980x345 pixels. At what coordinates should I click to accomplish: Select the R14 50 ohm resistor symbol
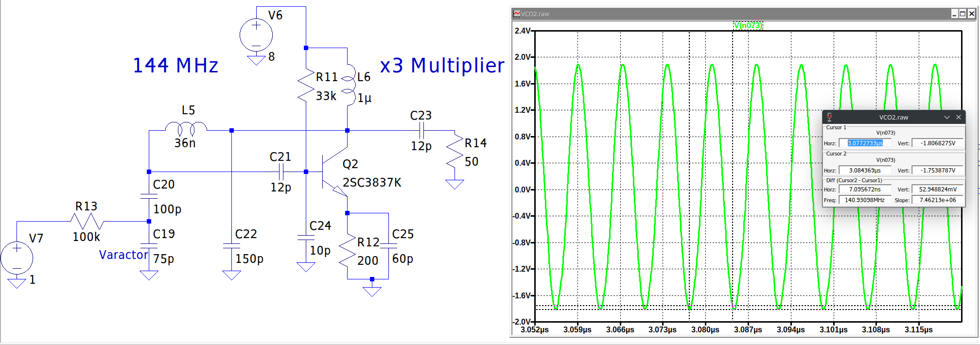(x=455, y=151)
